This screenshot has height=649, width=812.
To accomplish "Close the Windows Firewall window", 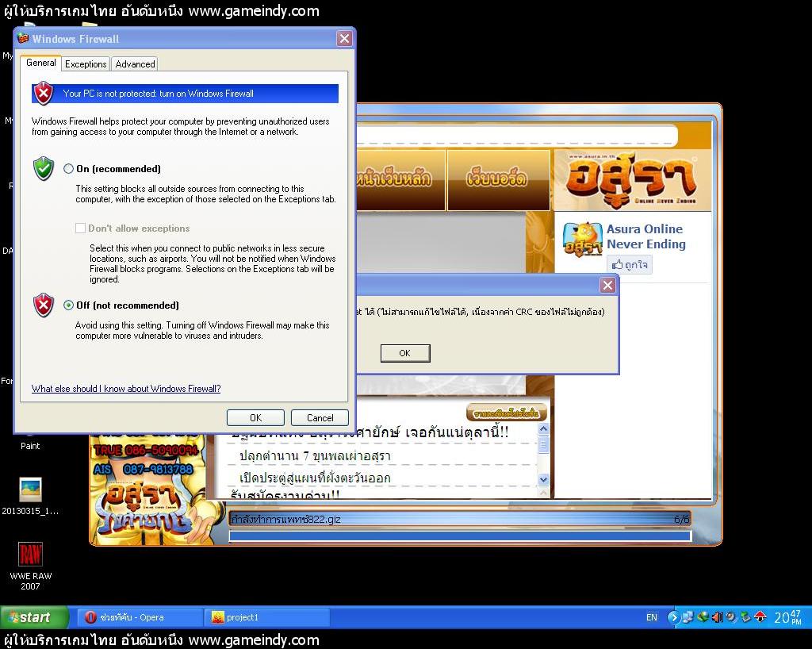I will point(344,38).
